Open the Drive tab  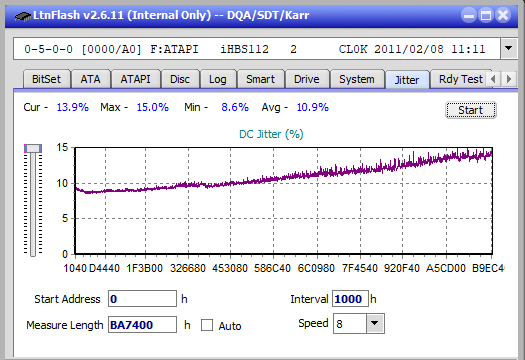pyautogui.click(x=307, y=79)
